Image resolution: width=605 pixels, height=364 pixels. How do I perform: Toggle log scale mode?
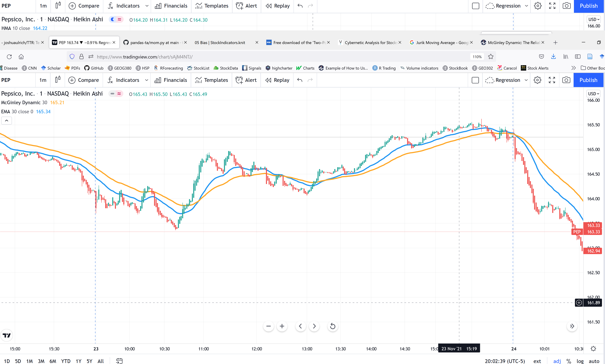click(580, 361)
